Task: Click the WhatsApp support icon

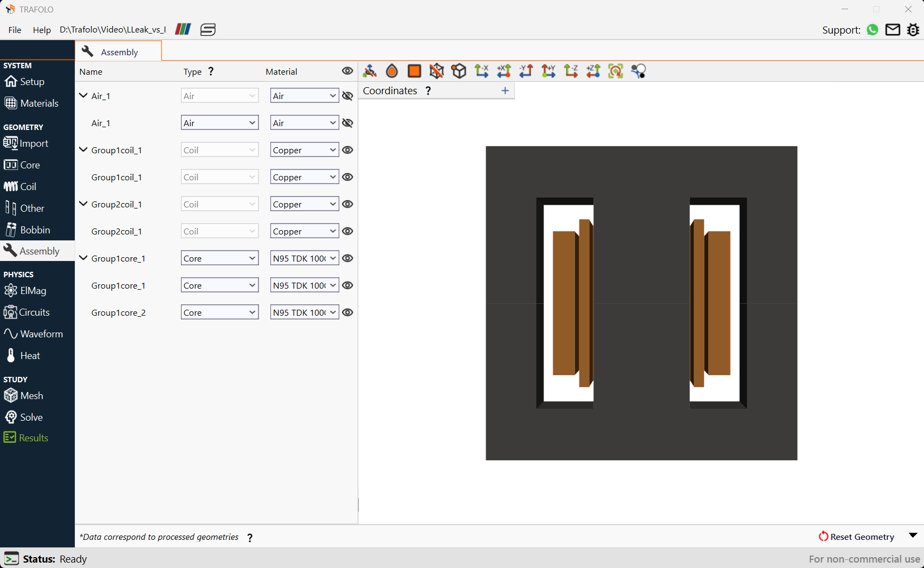Action: coord(872,30)
